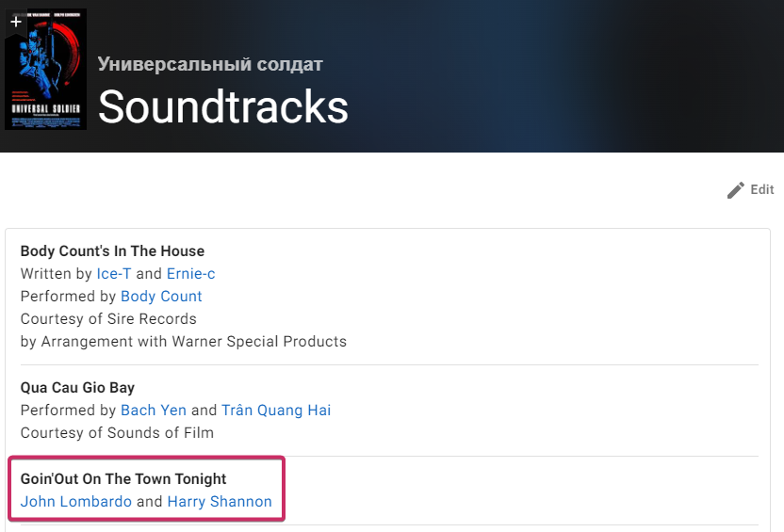Select the Body Count's In The House title
This screenshot has width=784, height=532.
(x=112, y=251)
